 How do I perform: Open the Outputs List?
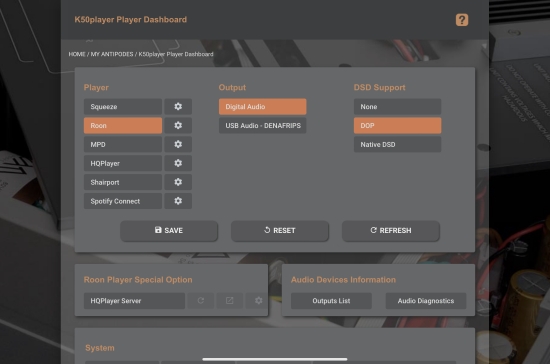coord(331,301)
